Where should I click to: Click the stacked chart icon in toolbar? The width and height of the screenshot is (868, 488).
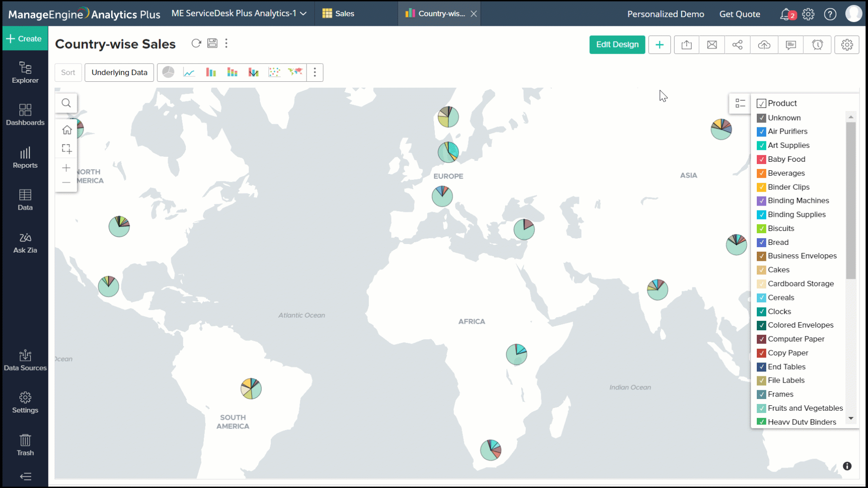(232, 72)
